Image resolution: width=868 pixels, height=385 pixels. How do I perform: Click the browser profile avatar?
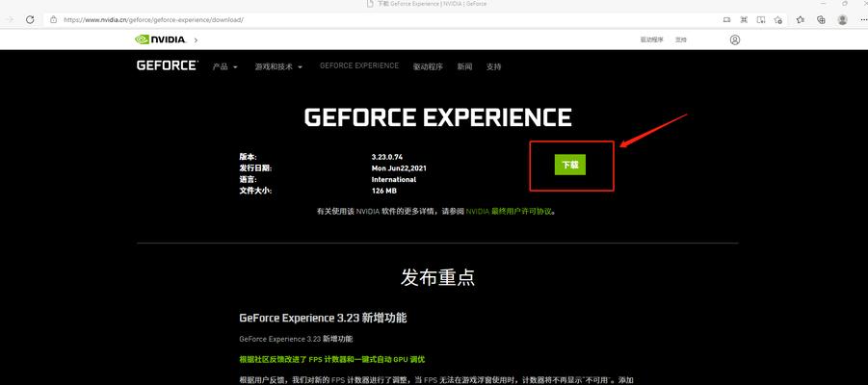click(843, 19)
